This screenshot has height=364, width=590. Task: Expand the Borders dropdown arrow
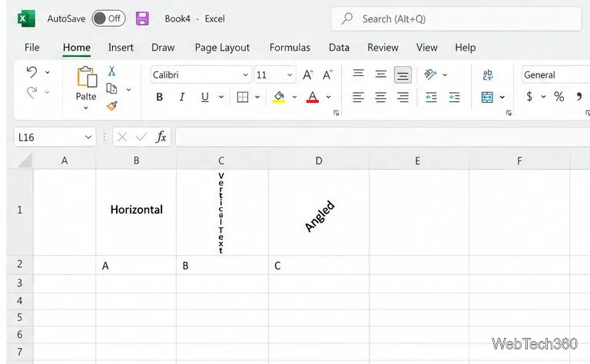[x=257, y=97]
